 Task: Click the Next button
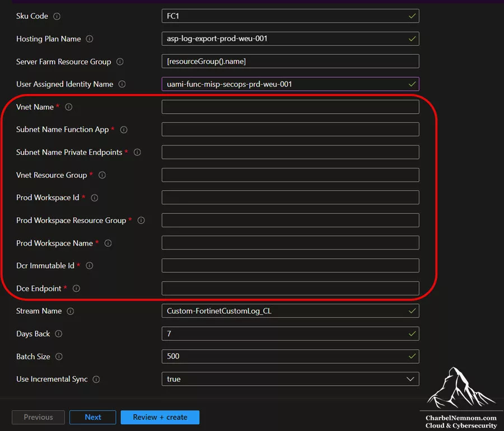(x=92, y=417)
